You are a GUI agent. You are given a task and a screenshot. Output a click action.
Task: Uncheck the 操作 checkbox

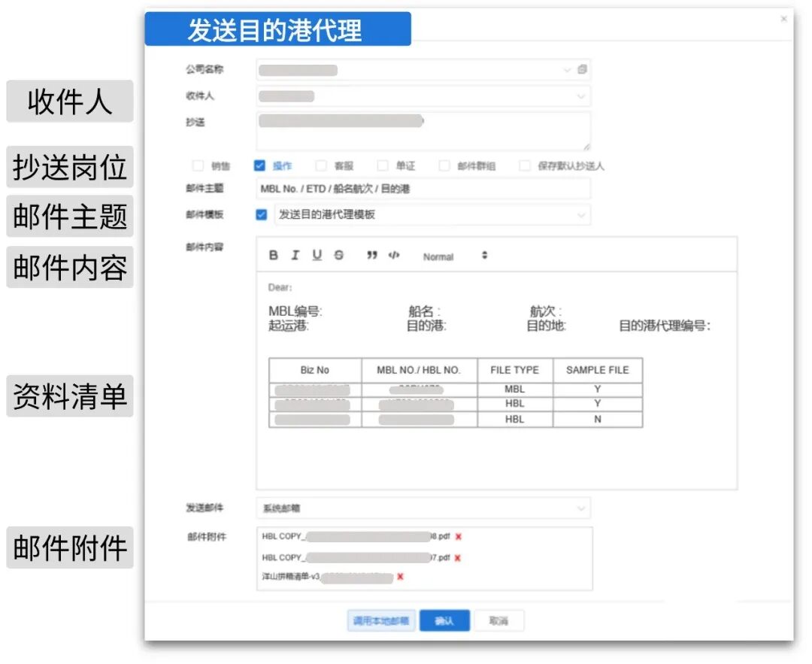261,165
